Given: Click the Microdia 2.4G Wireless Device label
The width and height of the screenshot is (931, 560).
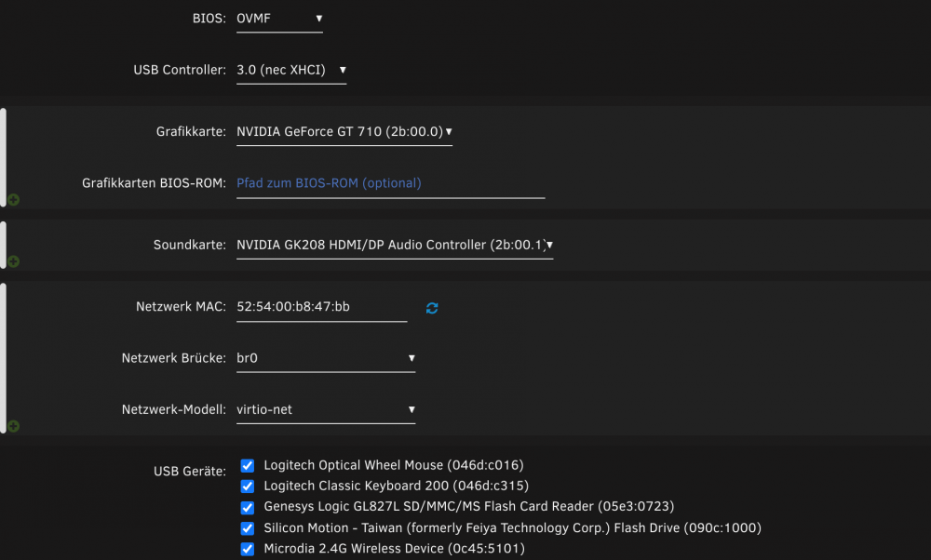Looking at the screenshot, I should coord(394,549).
